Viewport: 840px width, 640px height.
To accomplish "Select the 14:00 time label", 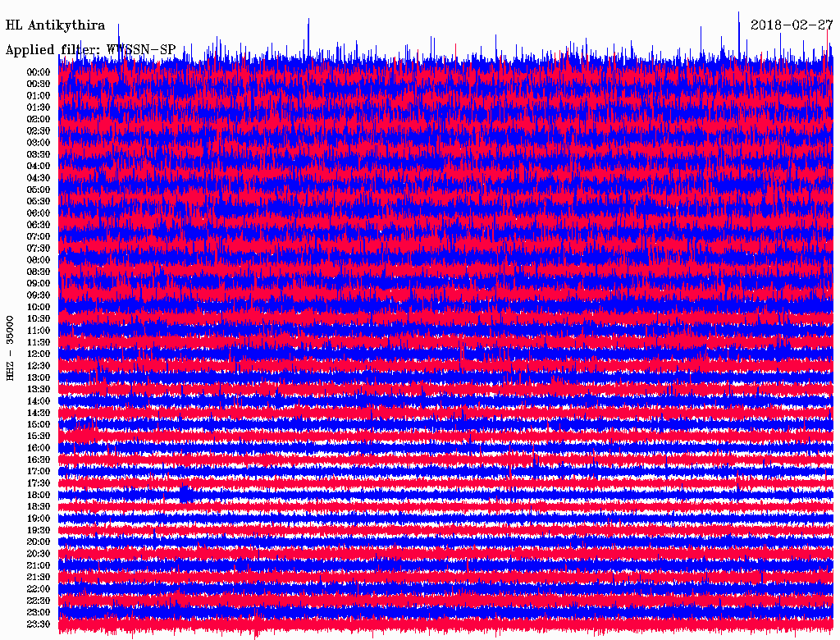I will (x=39, y=401).
